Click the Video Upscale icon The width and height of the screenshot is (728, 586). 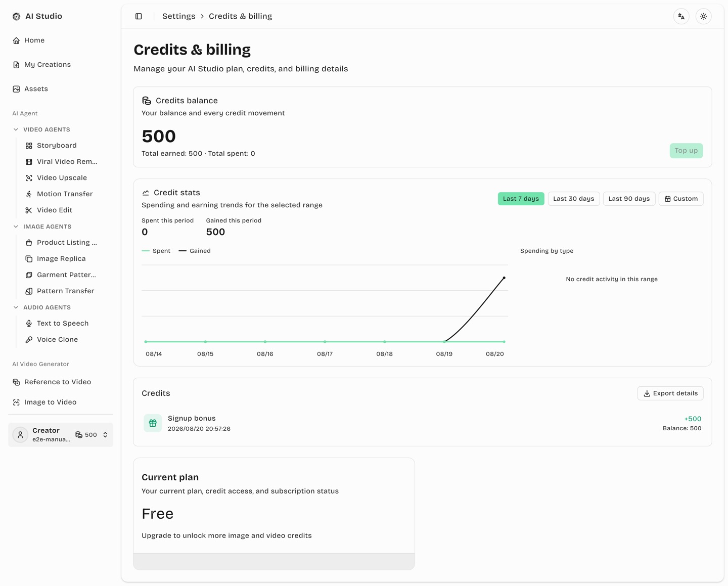[29, 178]
